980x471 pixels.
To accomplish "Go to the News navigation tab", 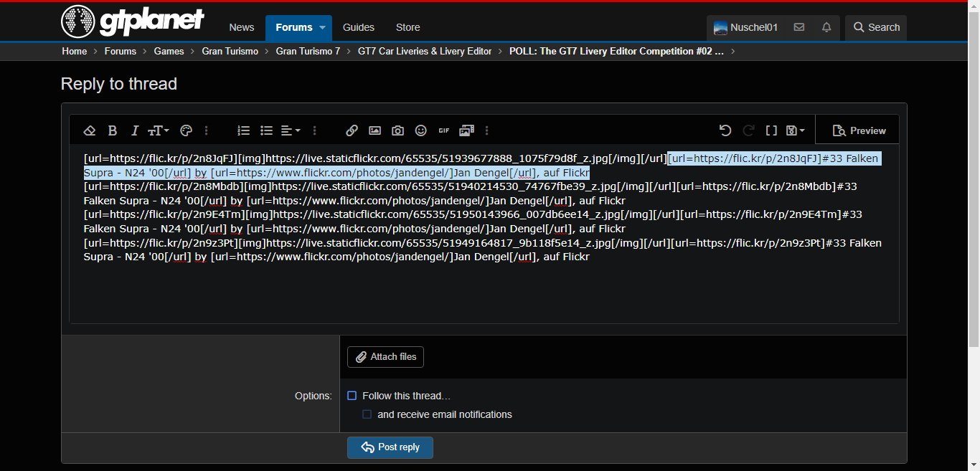I will 242,27.
